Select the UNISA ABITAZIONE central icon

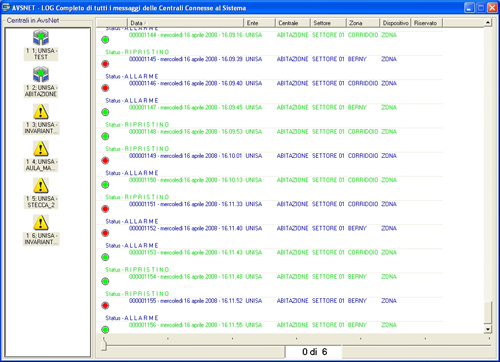click(41, 74)
